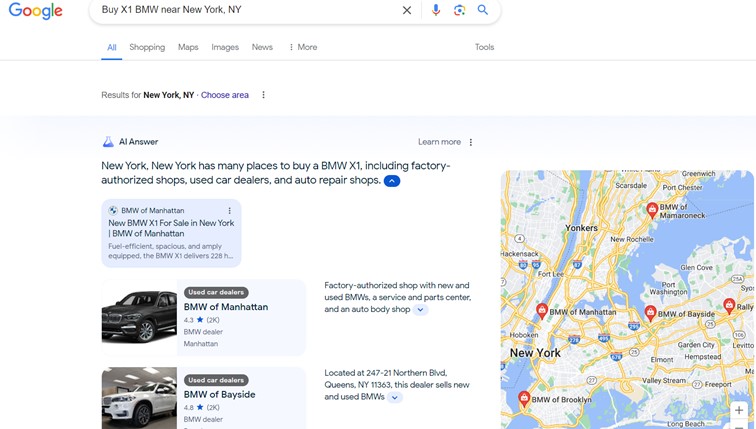Click Learn more beside AI Answer

click(439, 142)
